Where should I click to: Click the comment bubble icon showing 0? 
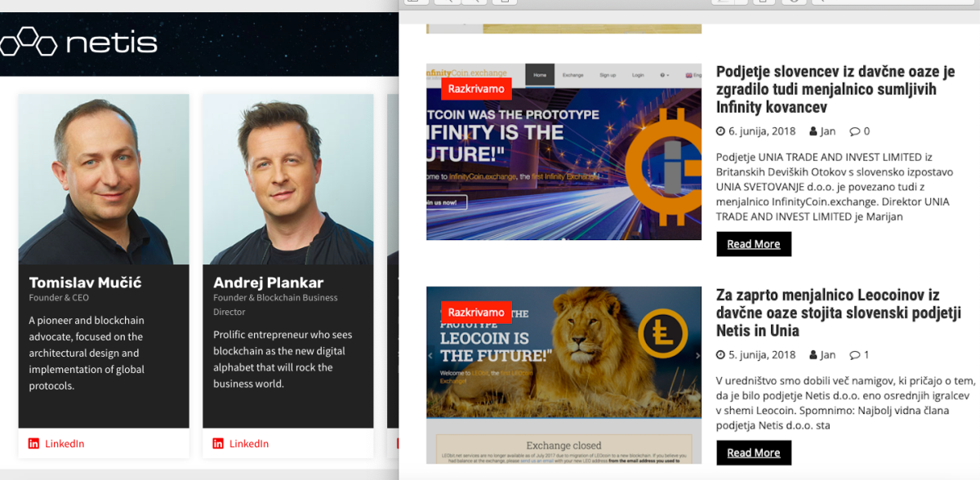click(x=854, y=131)
